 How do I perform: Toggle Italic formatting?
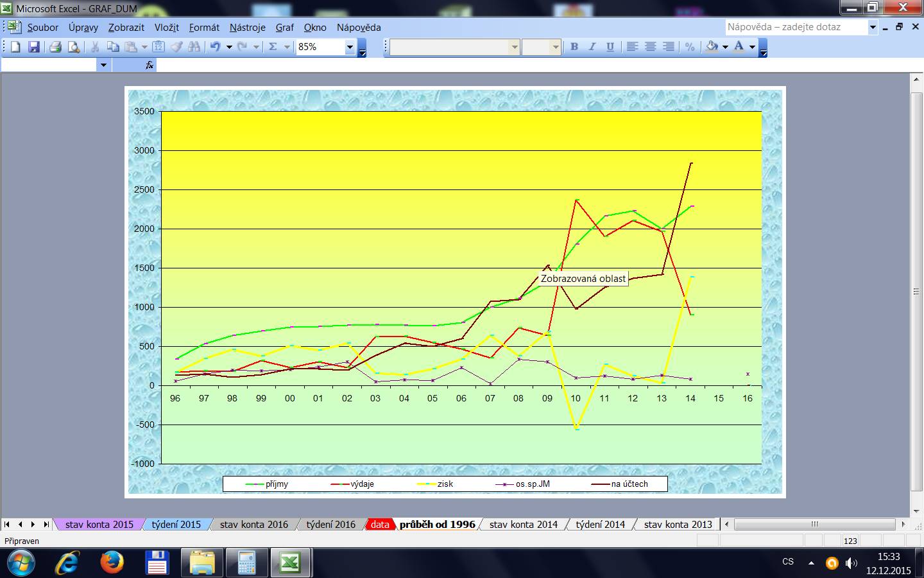(592, 47)
